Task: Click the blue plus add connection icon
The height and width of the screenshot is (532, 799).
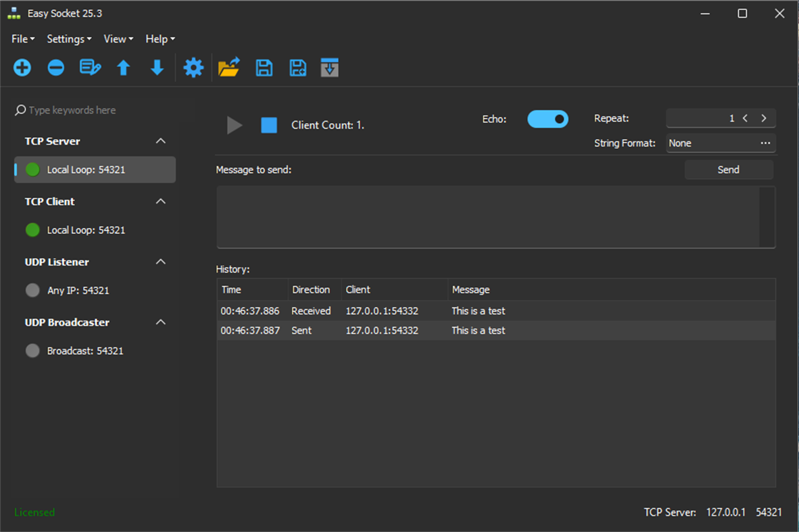Action: 22,68
